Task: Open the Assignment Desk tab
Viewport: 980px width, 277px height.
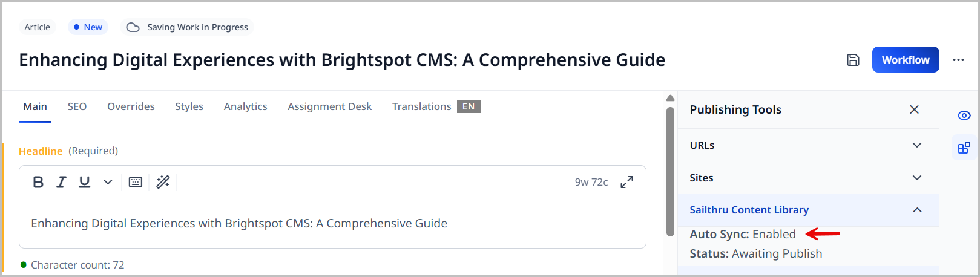Action: pyautogui.click(x=329, y=106)
